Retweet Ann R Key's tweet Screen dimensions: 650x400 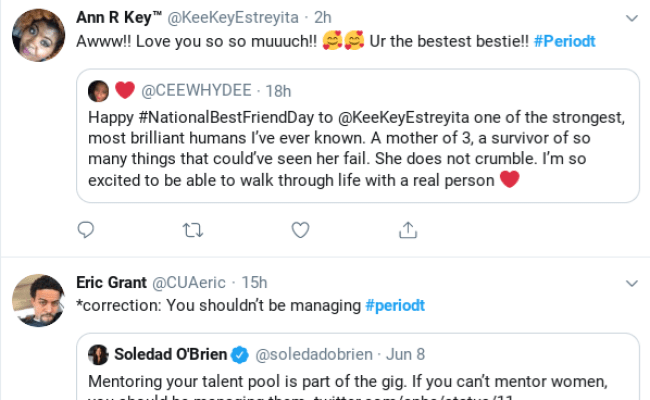tap(193, 230)
